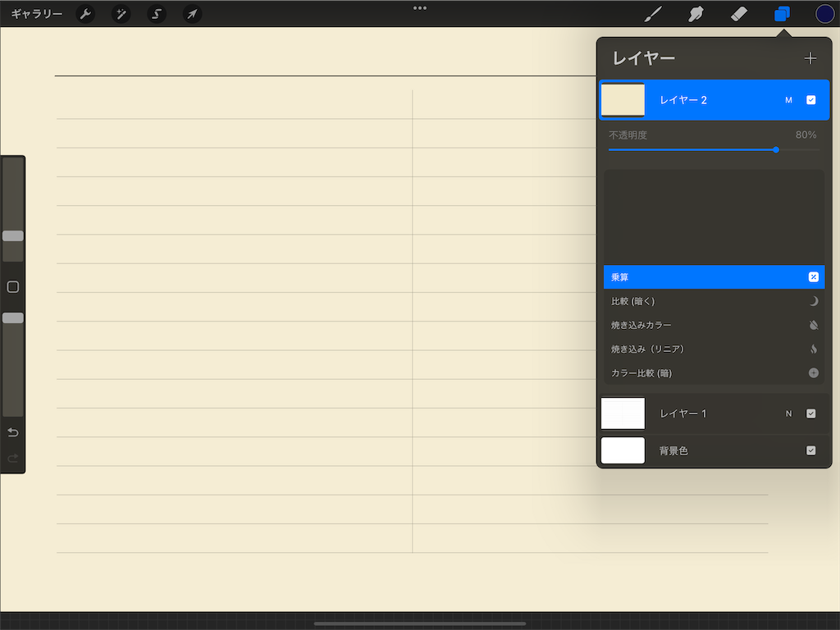Collapse blend mode via M letter

[788, 100]
